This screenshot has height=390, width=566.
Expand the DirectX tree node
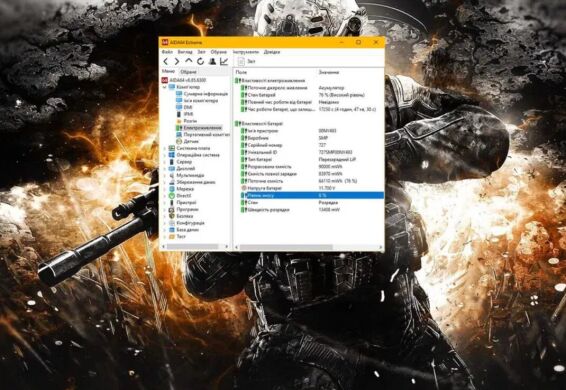click(165, 196)
